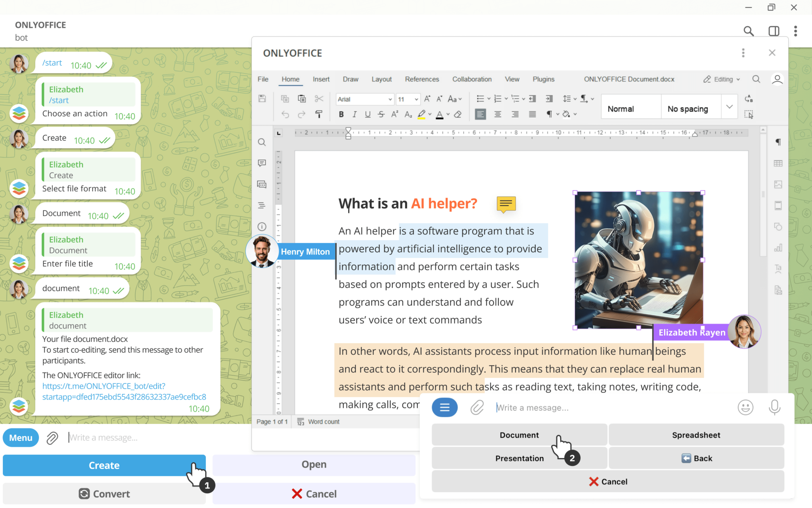Image resolution: width=812 pixels, height=508 pixels.
Task: Toggle nonprinting characters display
Action: point(550,114)
